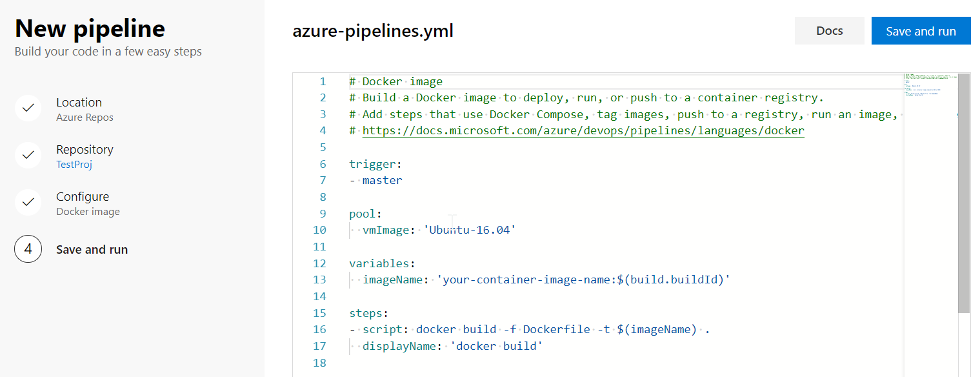
Task: Place cursor in 'Ubuntu-16.04' vmImage value
Action: [470, 230]
